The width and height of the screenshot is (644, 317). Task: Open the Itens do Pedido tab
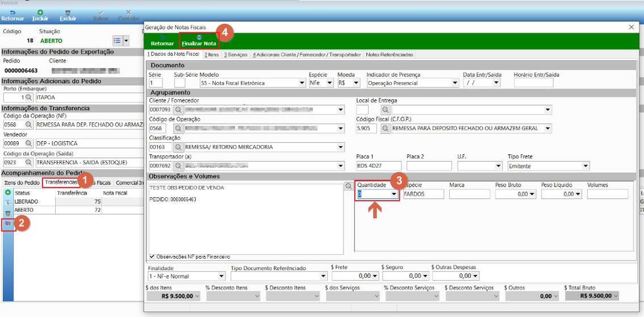coord(22,183)
